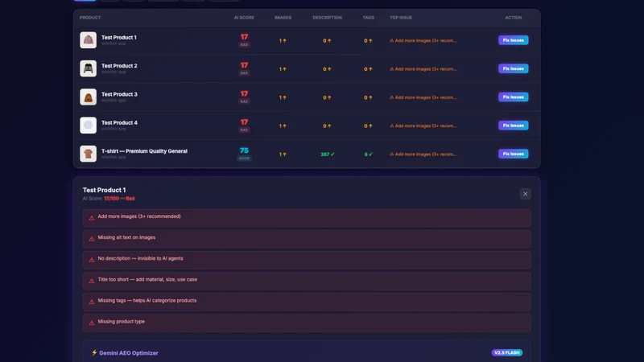
Task: Open T-shirt product thumbnail image
Action: [x=88, y=154]
